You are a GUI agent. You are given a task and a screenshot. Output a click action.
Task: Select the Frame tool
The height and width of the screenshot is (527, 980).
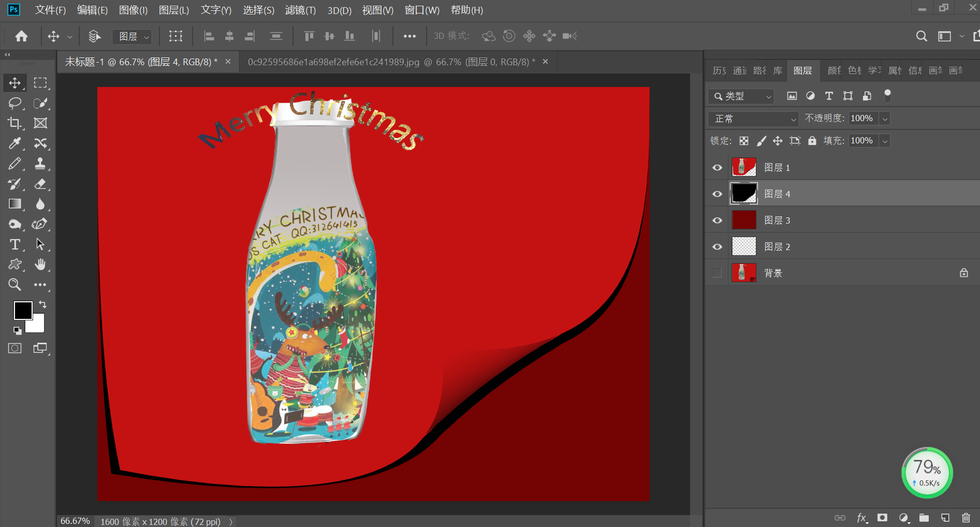coord(40,123)
